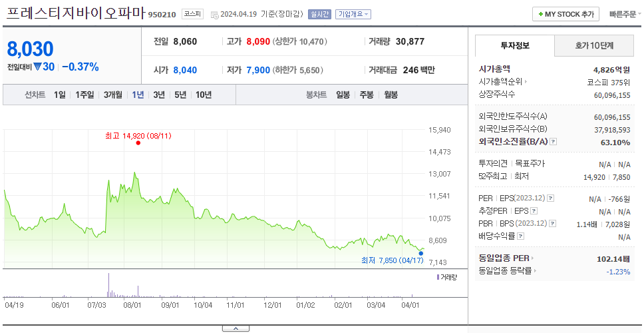Click the 동일업종 등락률 link
644x333 pixels.
(505, 271)
